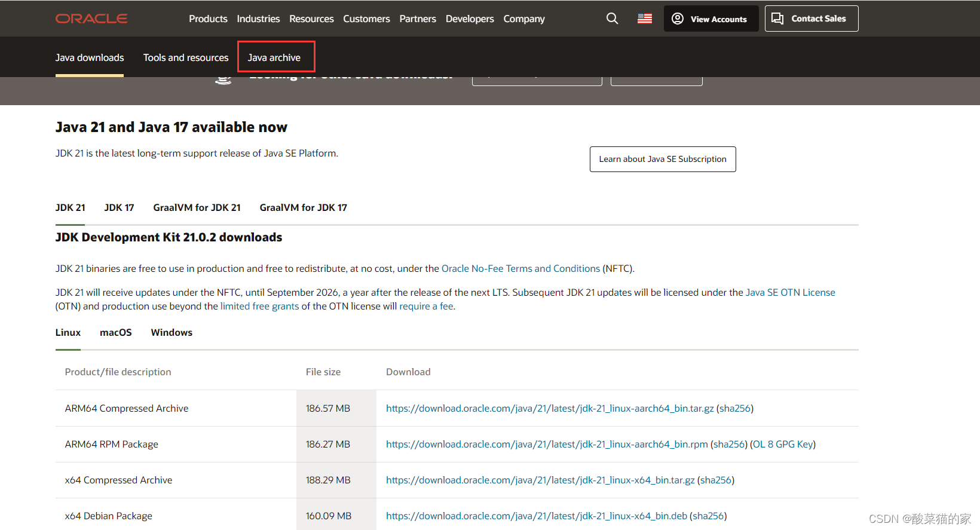Open the limited free grants link

pyautogui.click(x=259, y=306)
